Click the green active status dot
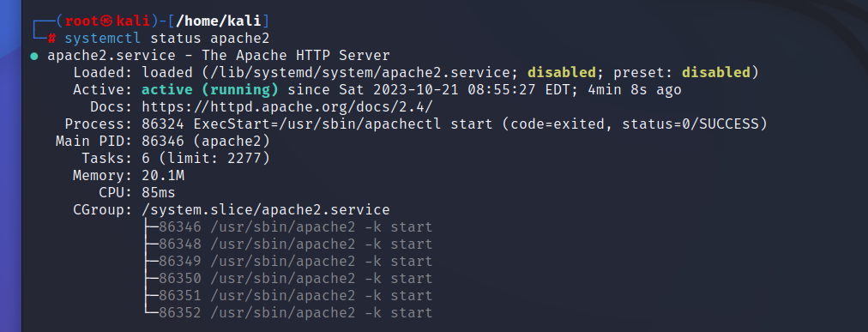 pos(34,56)
